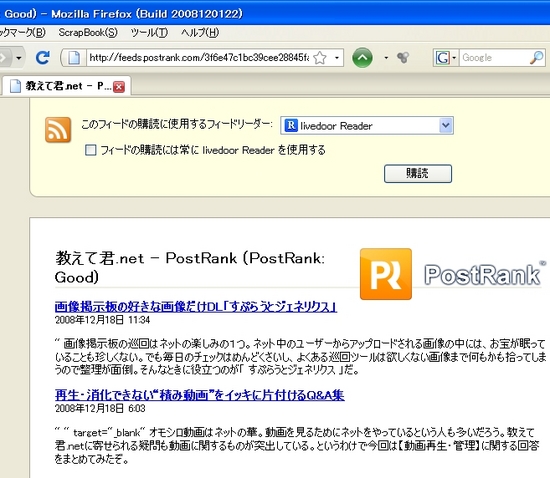This screenshot has width=550, height=478.
Task: Check always use livedoor Reader checkbox
Action: coord(91,150)
